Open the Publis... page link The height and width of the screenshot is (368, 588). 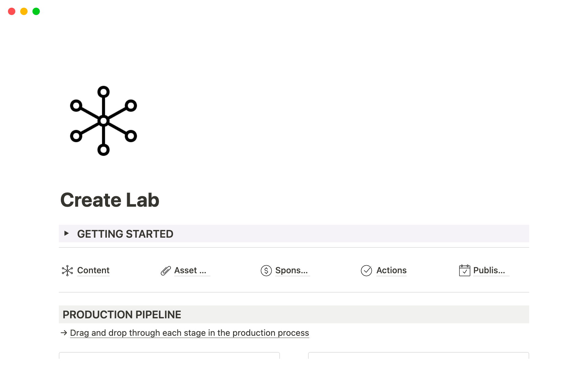tap(489, 270)
